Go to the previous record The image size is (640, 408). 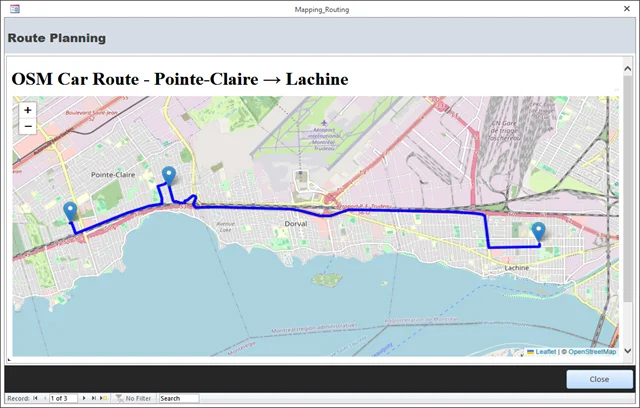pos(44,398)
